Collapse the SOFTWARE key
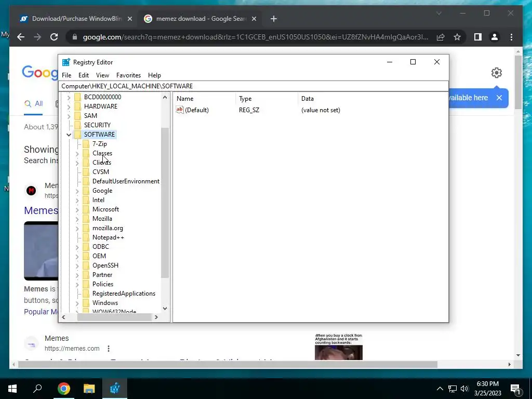The width and height of the screenshot is (532, 399). [69, 135]
